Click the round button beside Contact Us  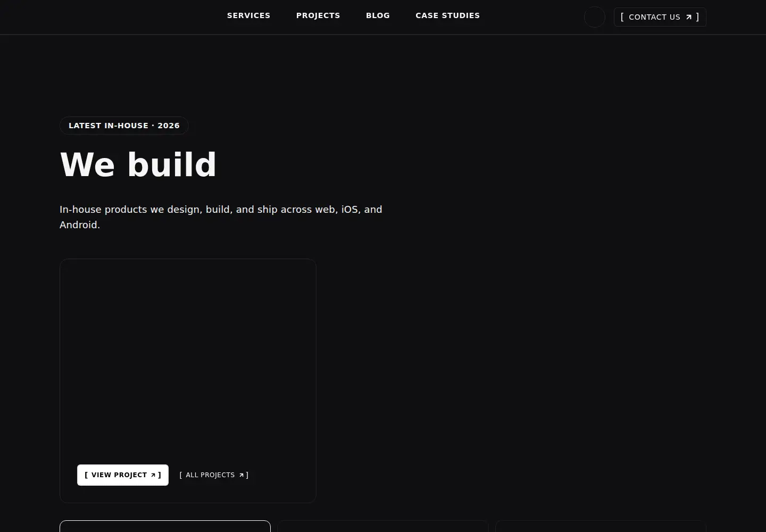tap(595, 17)
